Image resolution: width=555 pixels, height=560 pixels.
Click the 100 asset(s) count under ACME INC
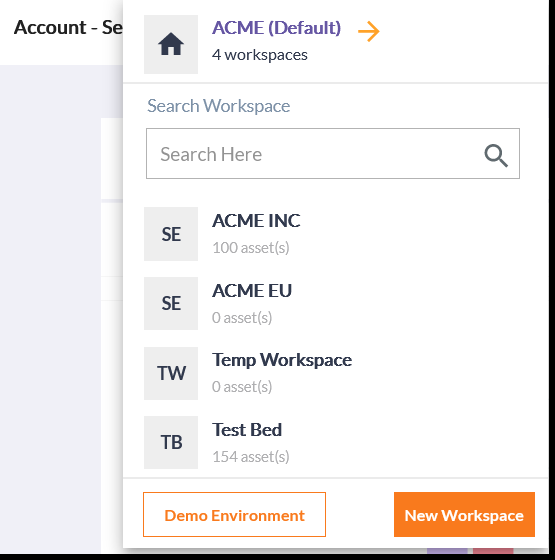click(x=251, y=248)
